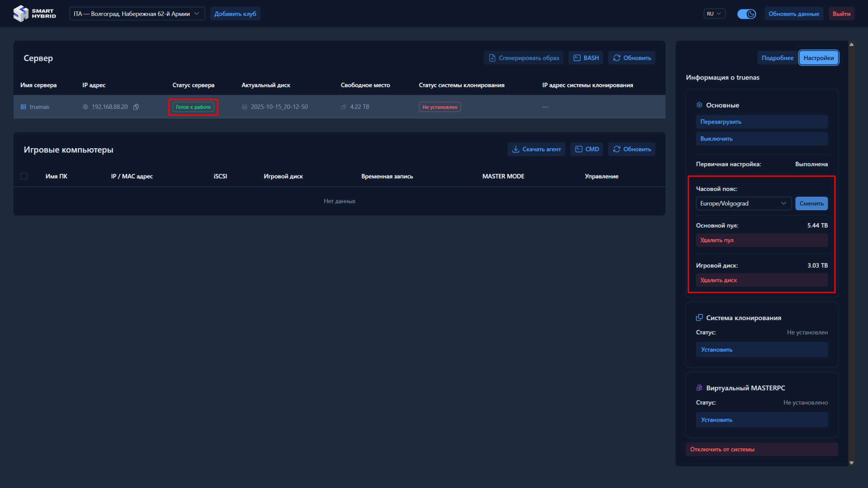
Task: Open the club selection dropdown
Action: (x=137, y=14)
